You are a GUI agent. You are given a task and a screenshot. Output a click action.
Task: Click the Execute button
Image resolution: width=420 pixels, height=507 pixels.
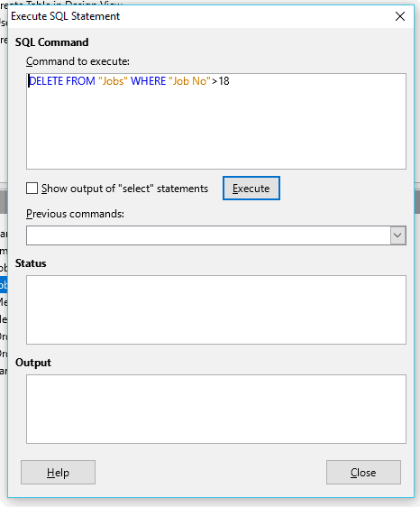pos(251,189)
